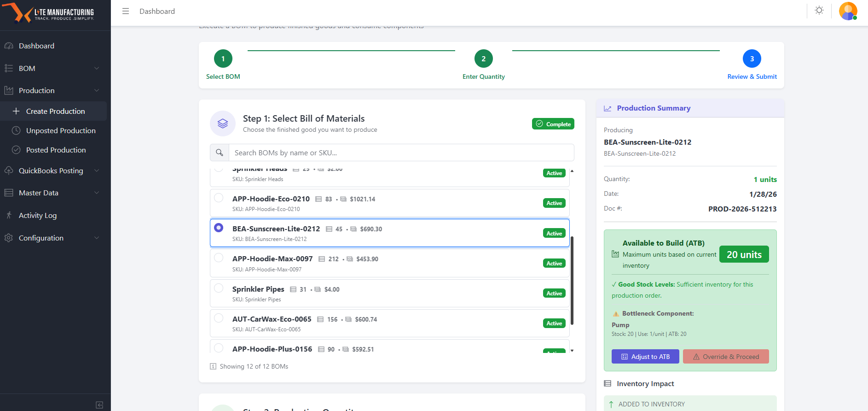Click the Available to Build chart icon
Image resolution: width=868 pixels, height=411 pixels.
coord(615,254)
